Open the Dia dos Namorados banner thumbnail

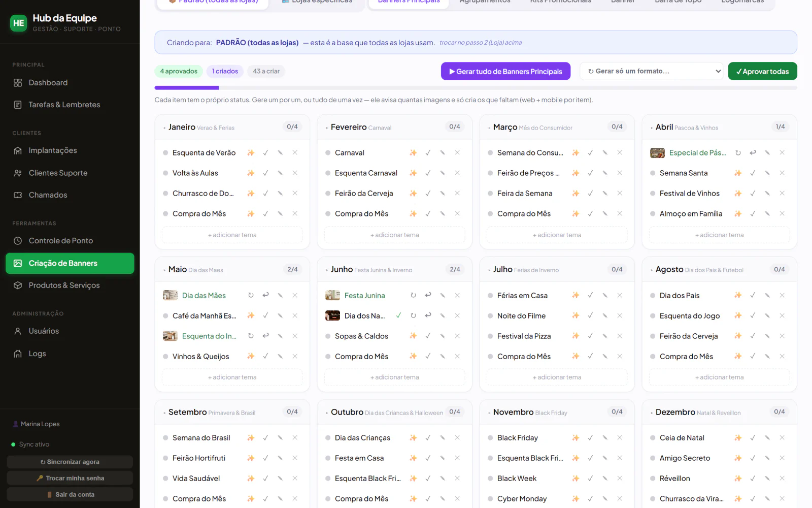click(332, 315)
